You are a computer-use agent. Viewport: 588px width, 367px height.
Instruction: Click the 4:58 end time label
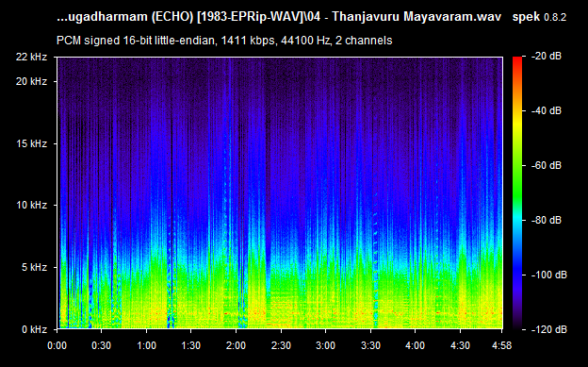501,345
